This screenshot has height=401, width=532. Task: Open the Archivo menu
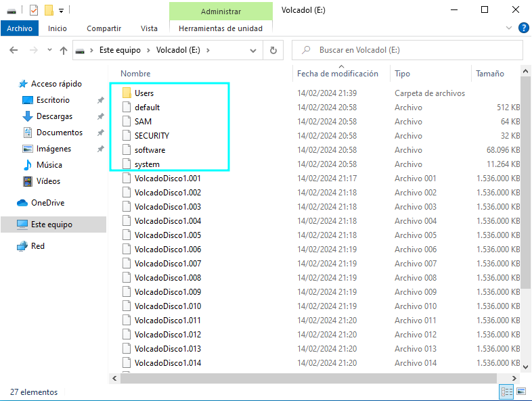(x=20, y=28)
